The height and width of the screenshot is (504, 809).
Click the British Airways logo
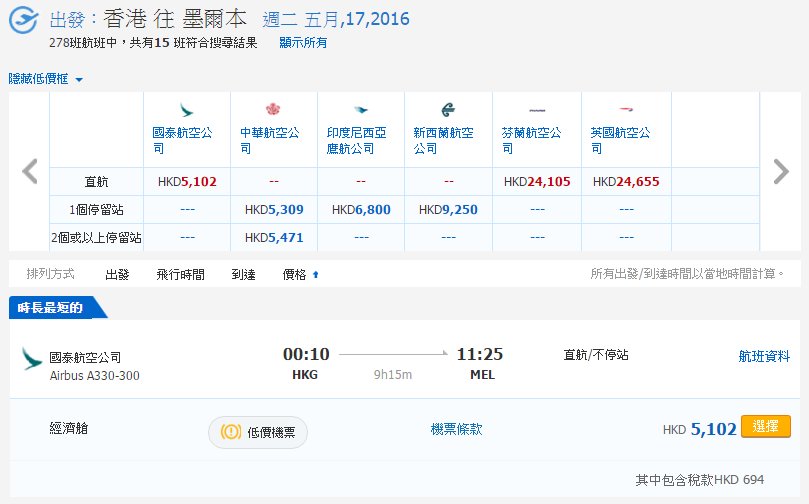click(626, 109)
